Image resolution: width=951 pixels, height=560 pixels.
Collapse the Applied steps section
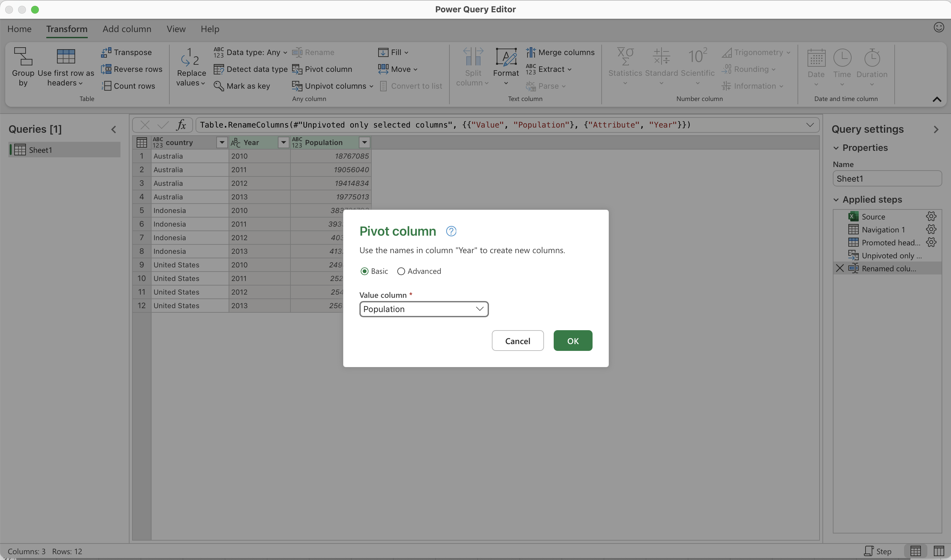[836, 200]
